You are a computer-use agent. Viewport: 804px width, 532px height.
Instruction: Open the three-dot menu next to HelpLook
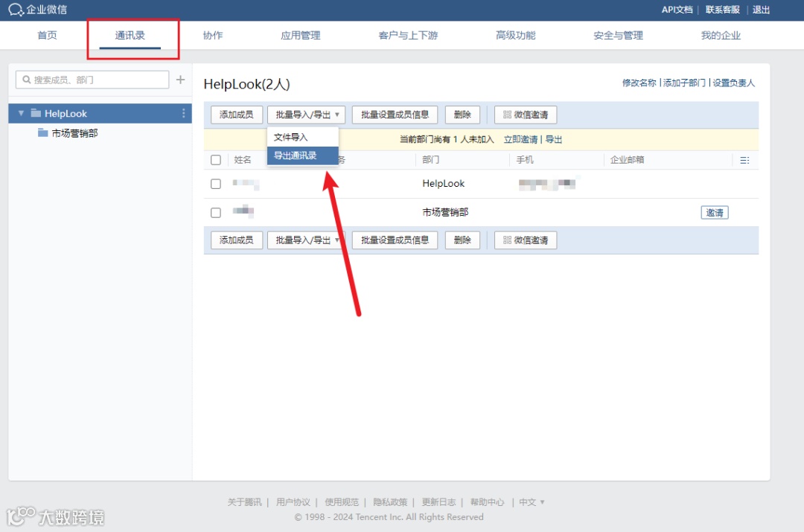pyautogui.click(x=183, y=113)
